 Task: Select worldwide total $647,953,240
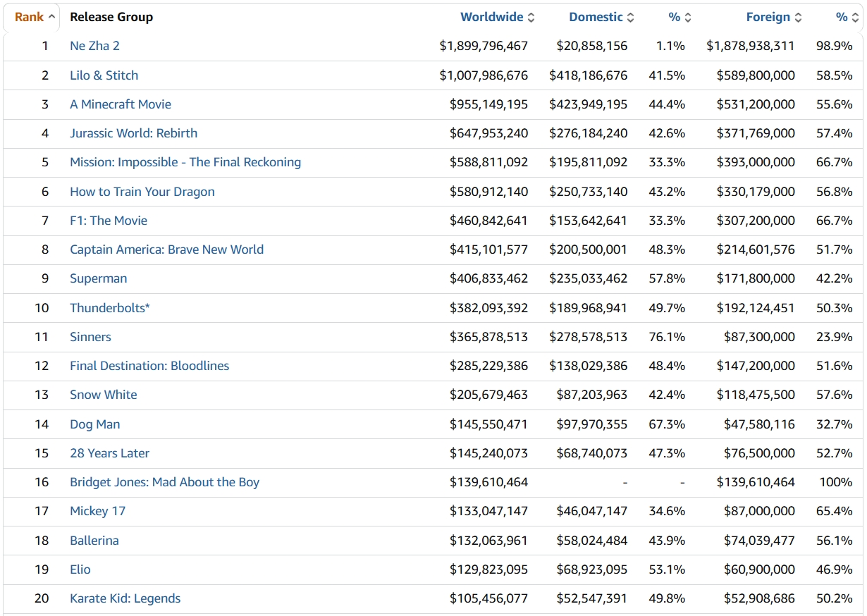[x=489, y=133]
